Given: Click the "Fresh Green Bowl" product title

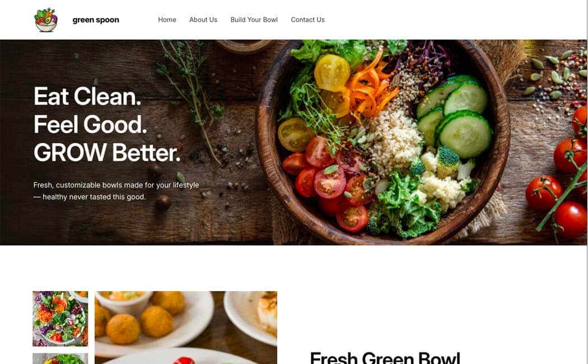Looking at the screenshot, I should [x=385, y=357].
